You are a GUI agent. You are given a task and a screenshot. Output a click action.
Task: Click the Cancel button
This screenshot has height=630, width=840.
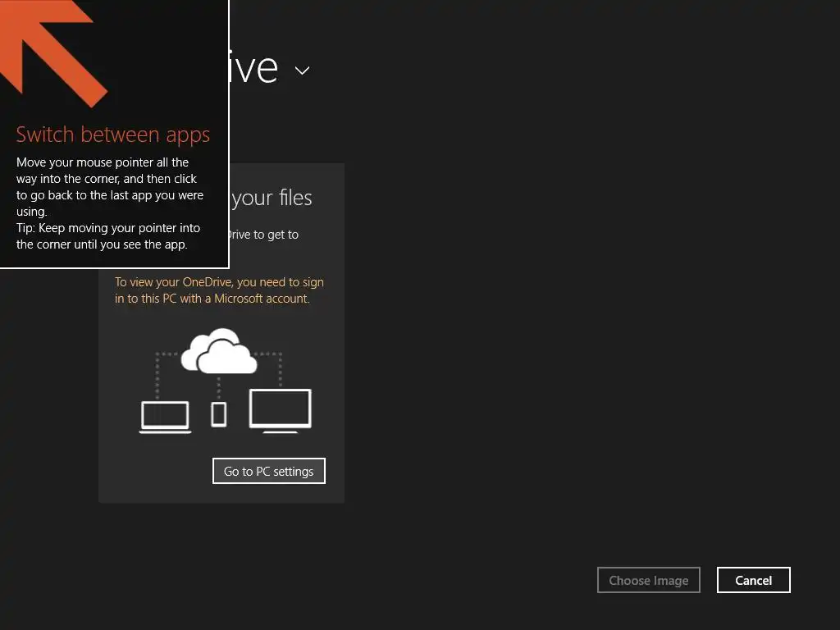coord(753,580)
